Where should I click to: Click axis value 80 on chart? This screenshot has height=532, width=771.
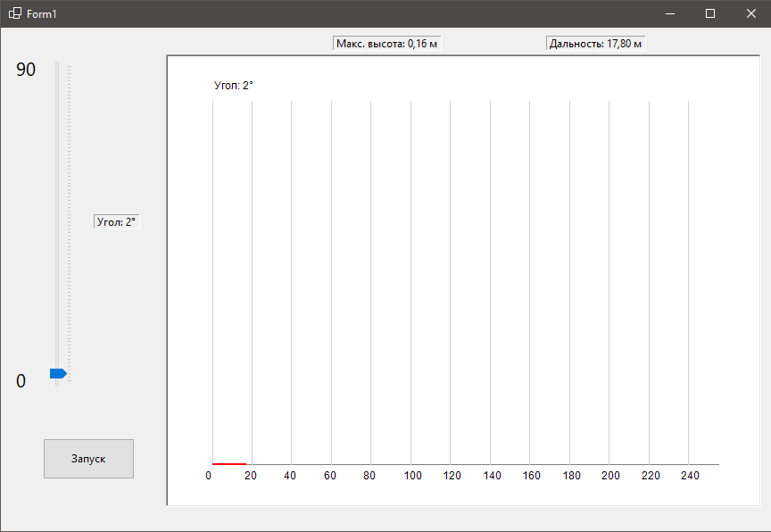[369, 476]
